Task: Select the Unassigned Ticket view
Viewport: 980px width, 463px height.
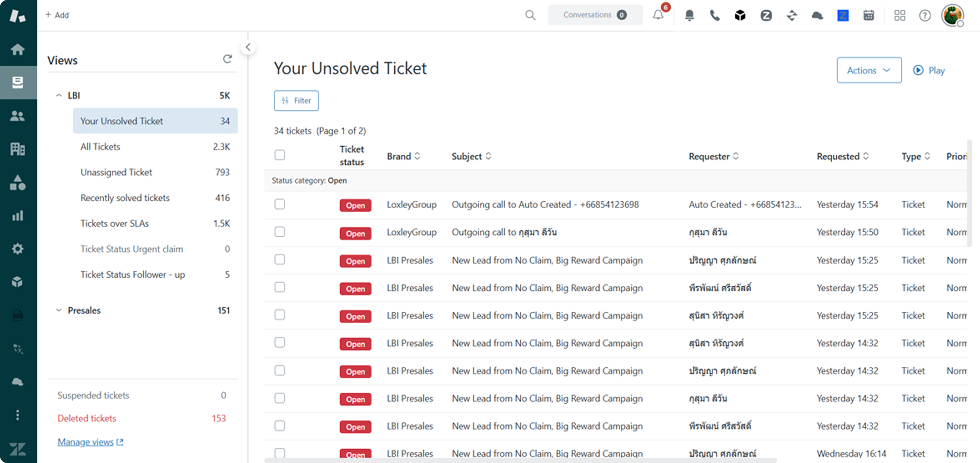Action: (x=116, y=172)
